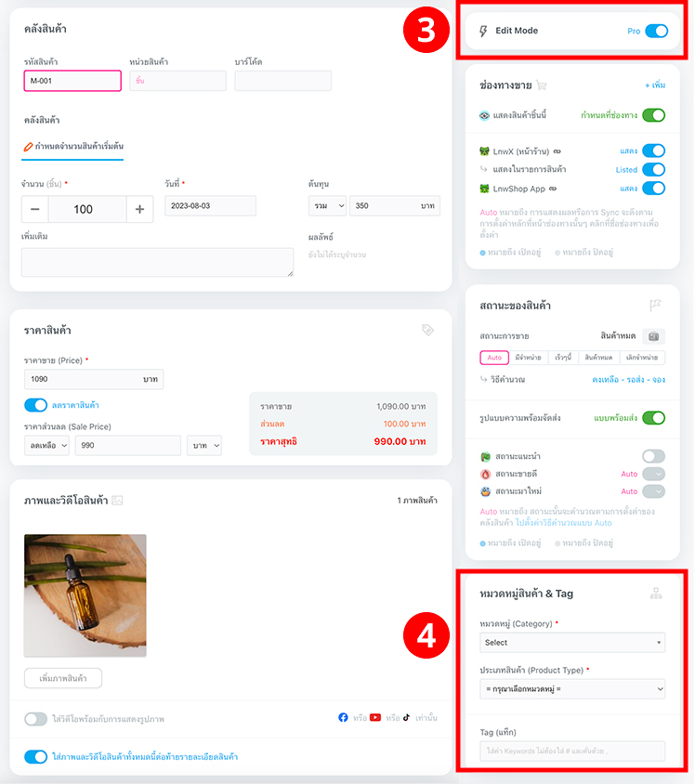Select the มีจำหน่าย sale status tab
Image resolution: width=695 pixels, height=784 pixels.
[x=529, y=358]
